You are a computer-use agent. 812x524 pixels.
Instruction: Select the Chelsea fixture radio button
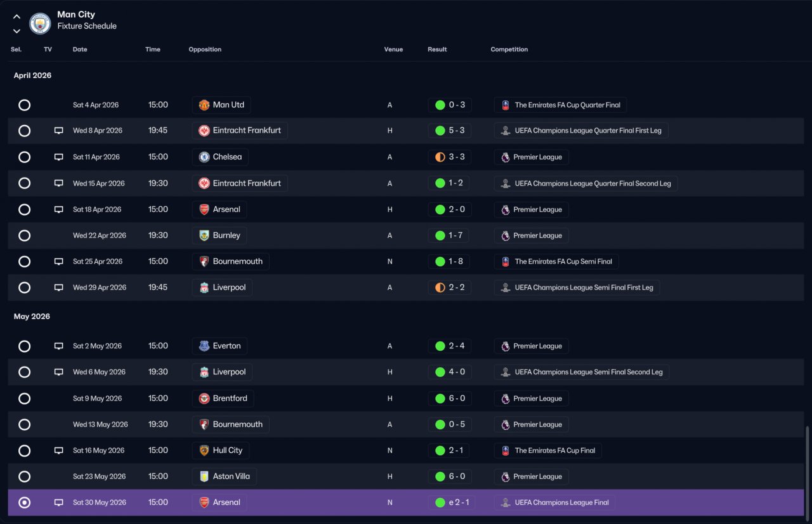coord(24,157)
